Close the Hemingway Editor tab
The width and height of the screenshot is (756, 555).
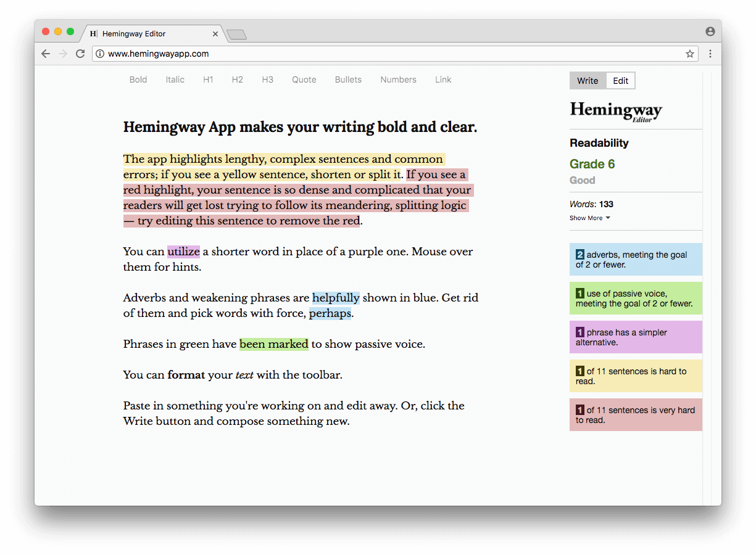coord(215,34)
